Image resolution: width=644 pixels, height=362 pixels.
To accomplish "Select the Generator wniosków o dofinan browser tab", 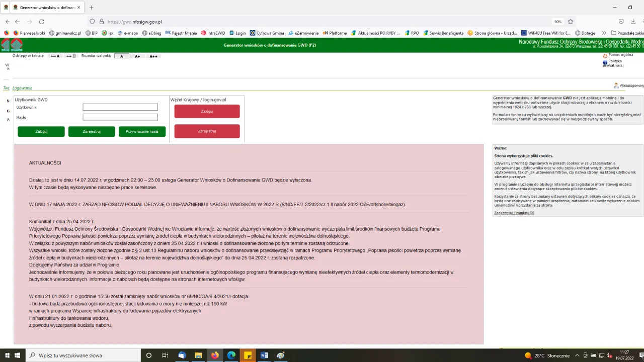I will (45, 7).
